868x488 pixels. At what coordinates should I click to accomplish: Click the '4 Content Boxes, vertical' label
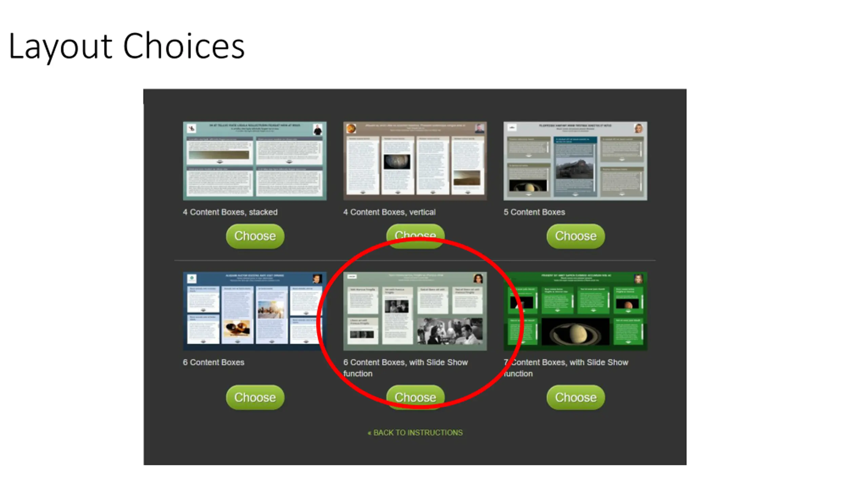pos(389,212)
